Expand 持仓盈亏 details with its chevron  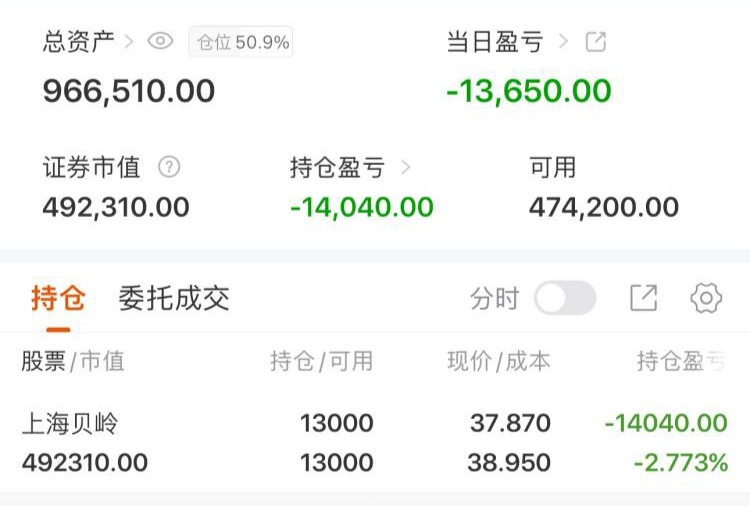pos(406,167)
